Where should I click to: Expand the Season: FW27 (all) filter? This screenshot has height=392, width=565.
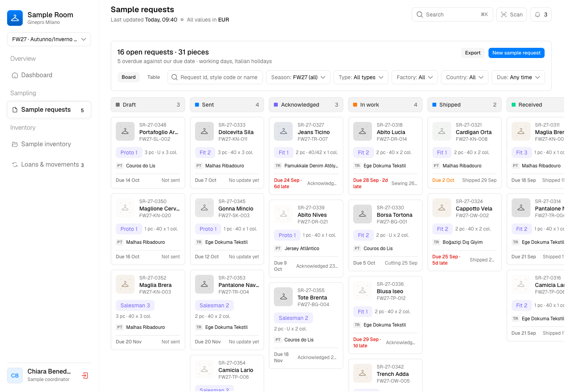298,77
